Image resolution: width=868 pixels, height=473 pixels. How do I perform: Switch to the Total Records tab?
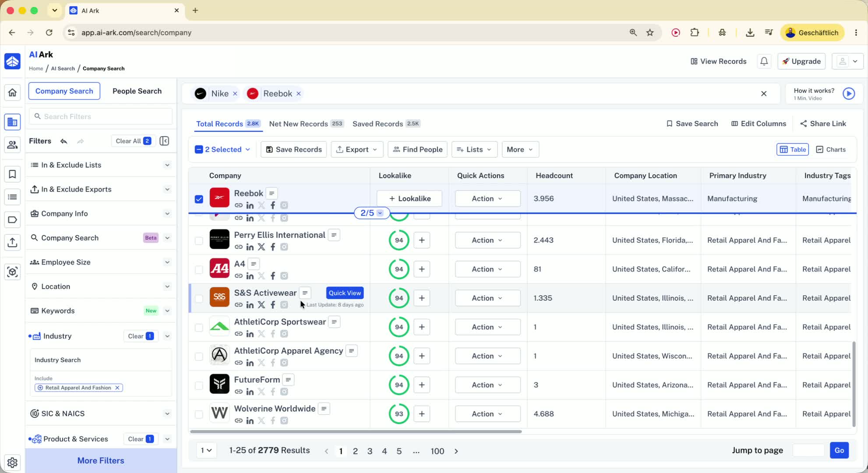(228, 124)
